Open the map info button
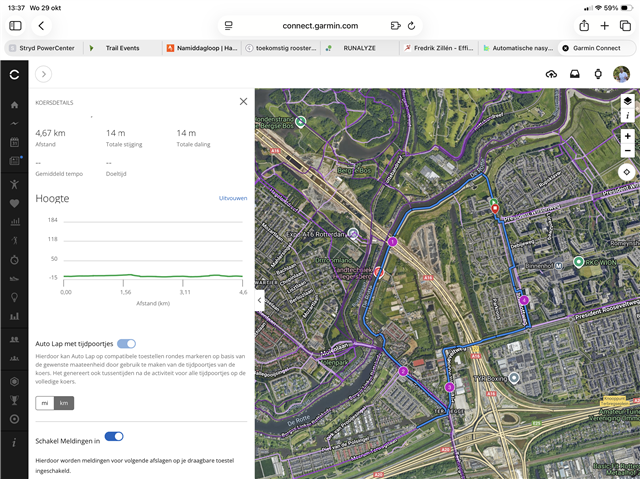 (x=627, y=116)
